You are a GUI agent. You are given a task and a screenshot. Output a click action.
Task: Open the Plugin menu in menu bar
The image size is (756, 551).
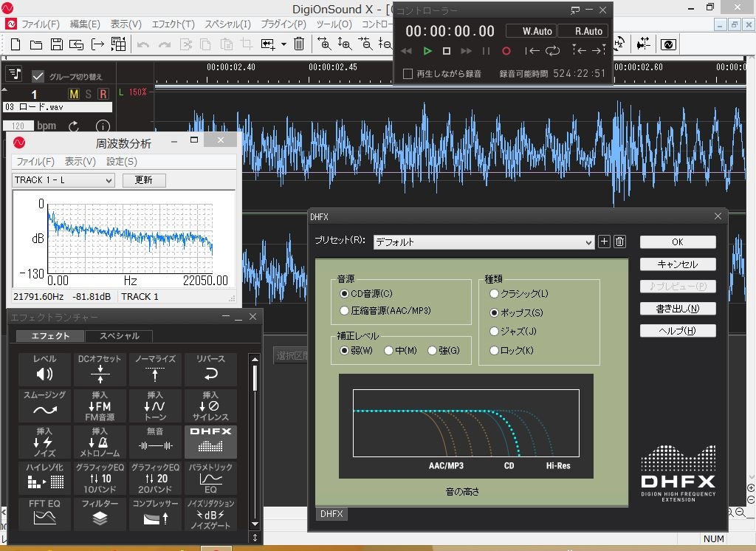click(x=283, y=24)
